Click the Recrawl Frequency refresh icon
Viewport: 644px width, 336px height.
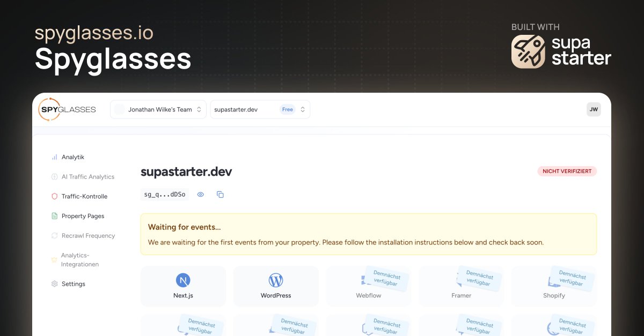pyautogui.click(x=54, y=236)
